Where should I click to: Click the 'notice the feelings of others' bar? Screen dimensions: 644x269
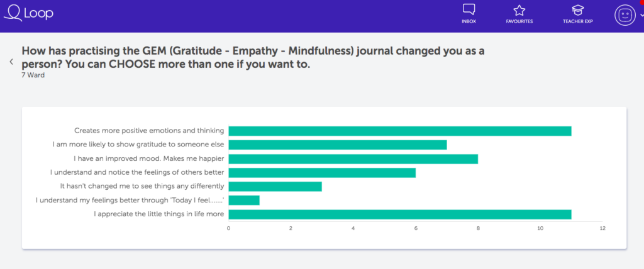(321, 172)
